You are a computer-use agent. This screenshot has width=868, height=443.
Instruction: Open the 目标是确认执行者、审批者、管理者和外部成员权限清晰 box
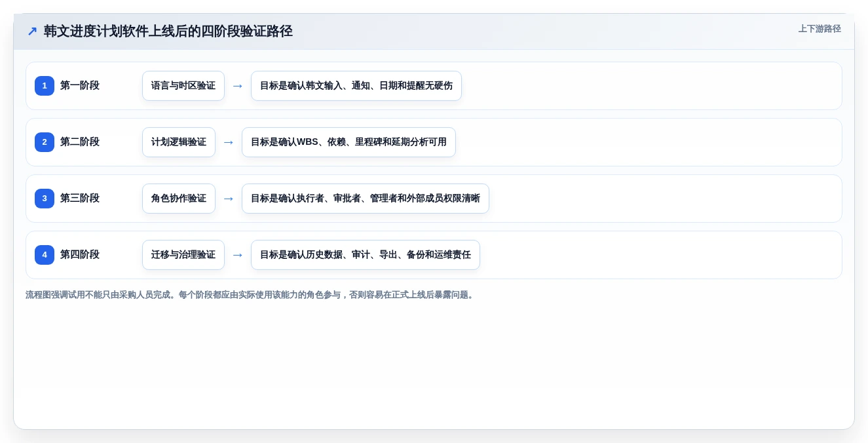(366, 199)
